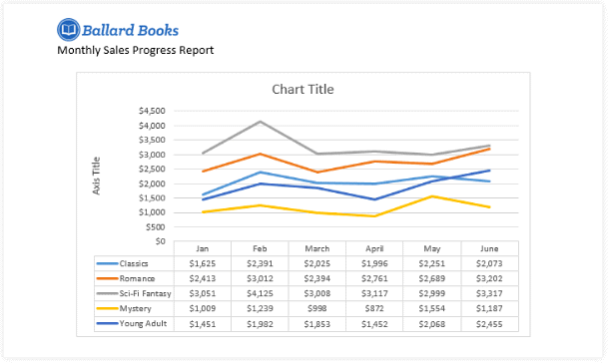Click the $1,187 Mystery June cell

(490, 308)
